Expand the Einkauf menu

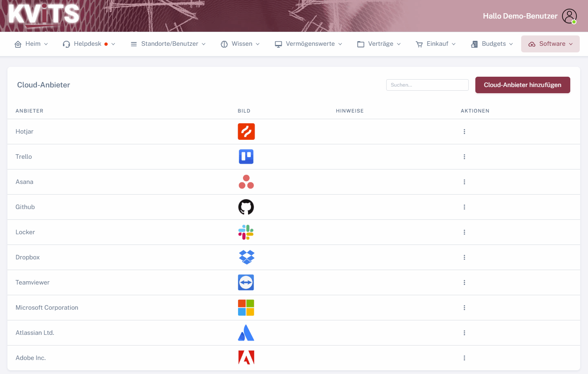coord(436,44)
